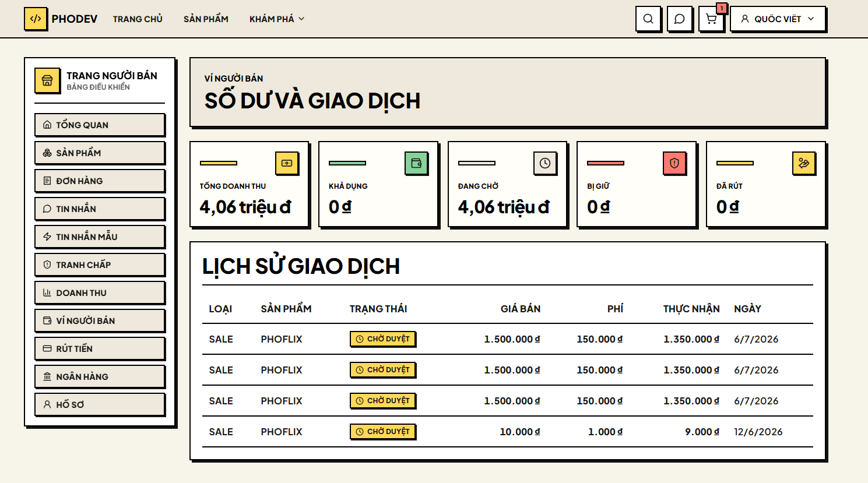Click the Thực nhận column header

[x=691, y=309]
